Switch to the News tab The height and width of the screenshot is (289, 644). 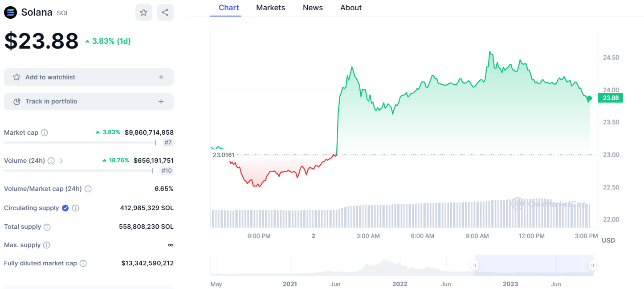tap(313, 8)
